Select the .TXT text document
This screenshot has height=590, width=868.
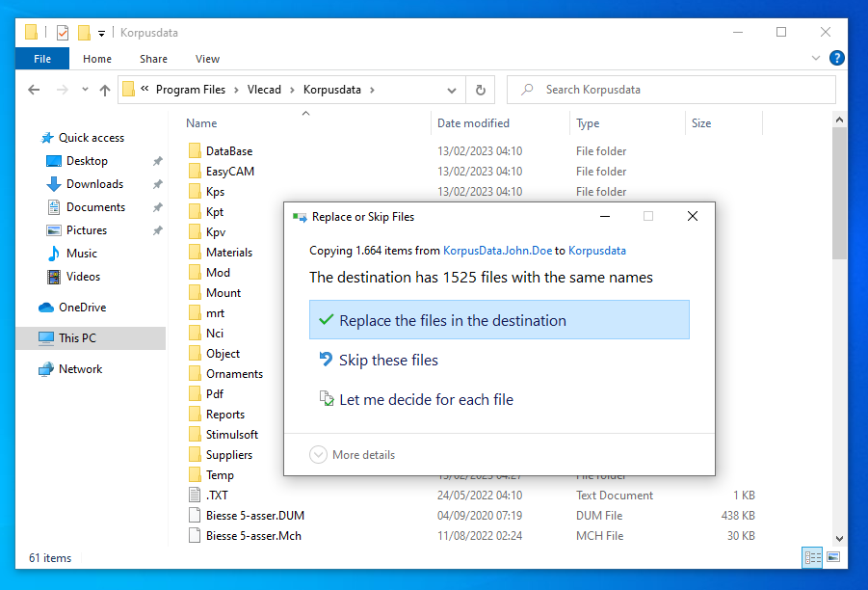tap(217, 496)
